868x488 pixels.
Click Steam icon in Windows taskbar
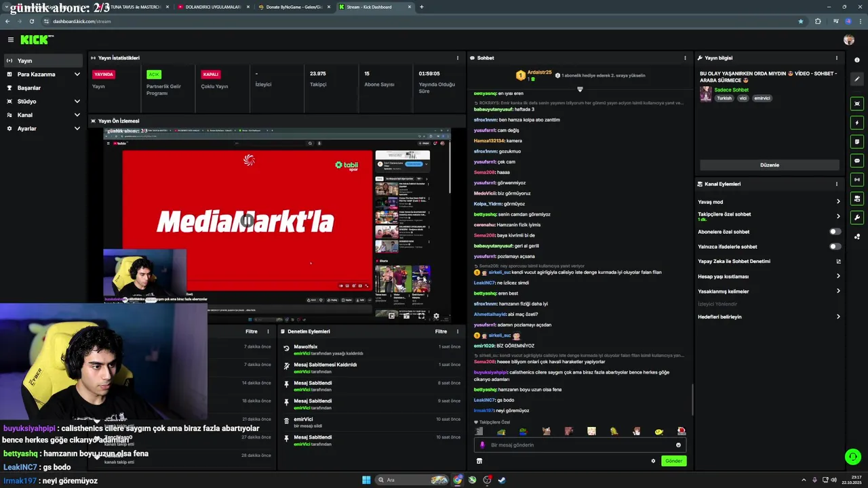pos(502,480)
